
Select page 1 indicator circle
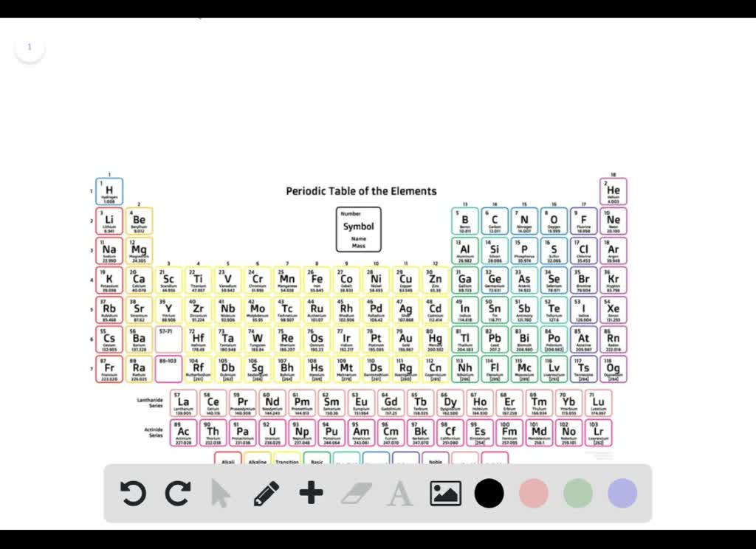30,46
